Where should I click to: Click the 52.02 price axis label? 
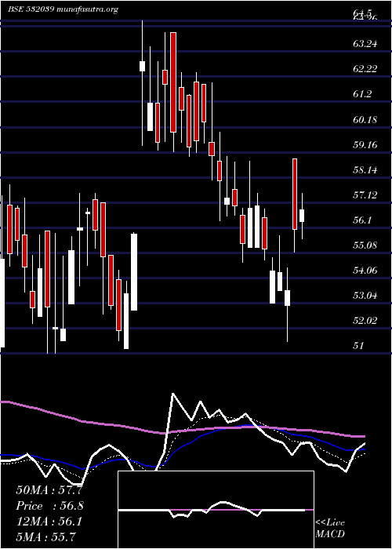[x=365, y=321]
